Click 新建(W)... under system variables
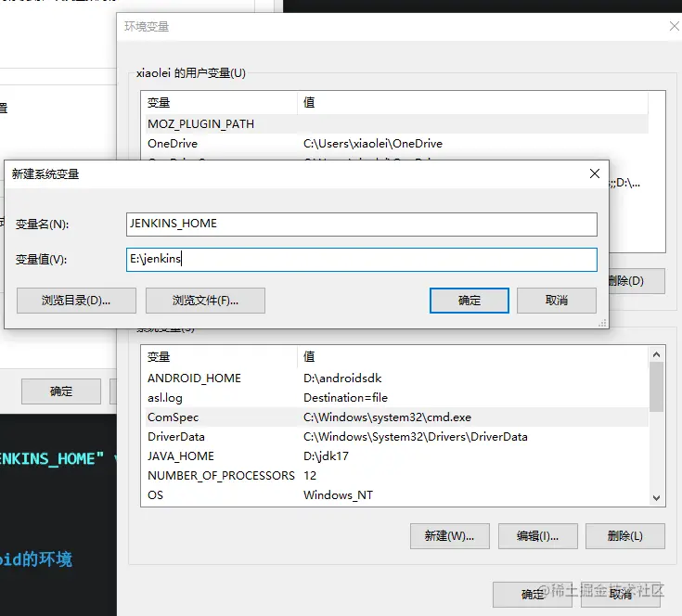The width and height of the screenshot is (682, 616). pyautogui.click(x=449, y=535)
